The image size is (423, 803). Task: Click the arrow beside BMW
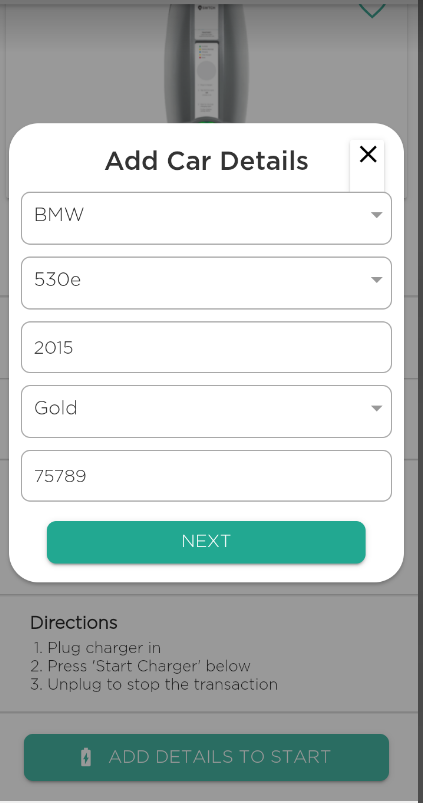point(376,215)
